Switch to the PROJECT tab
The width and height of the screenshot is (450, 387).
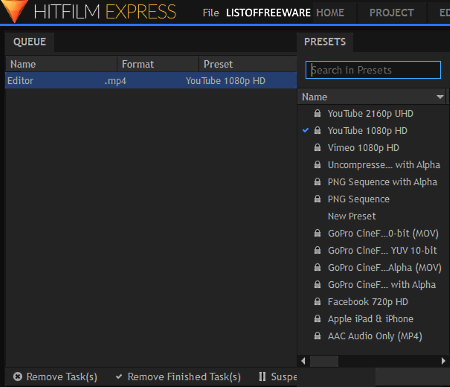pyautogui.click(x=391, y=13)
